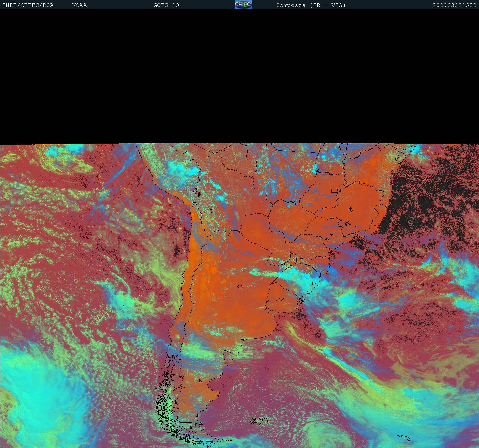The image size is (479, 448).
Task: Click the GOES-10 satellite label
Action: pos(166,5)
